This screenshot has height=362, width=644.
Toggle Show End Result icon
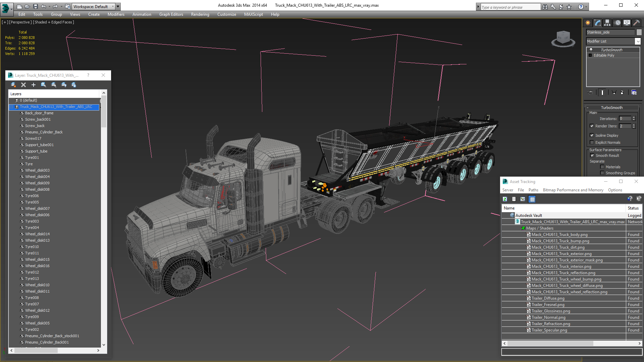[602, 93]
